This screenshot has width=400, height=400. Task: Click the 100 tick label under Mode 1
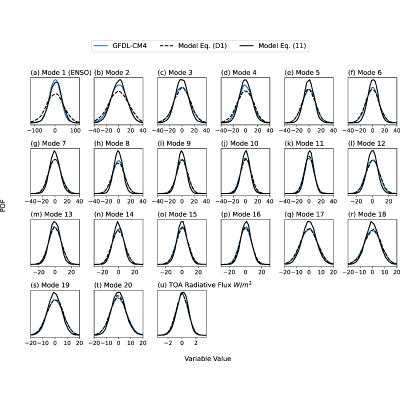click(76, 131)
